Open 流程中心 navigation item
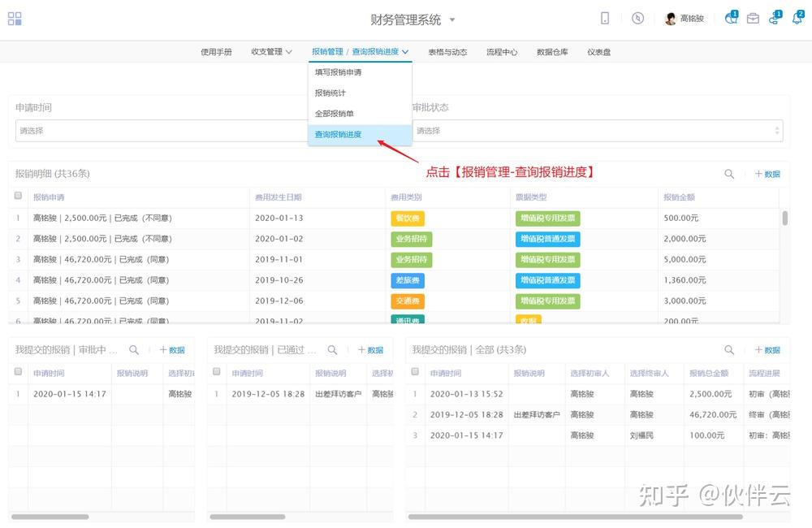The height and width of the screenshot is (528, 812). [x=502, y=52]
